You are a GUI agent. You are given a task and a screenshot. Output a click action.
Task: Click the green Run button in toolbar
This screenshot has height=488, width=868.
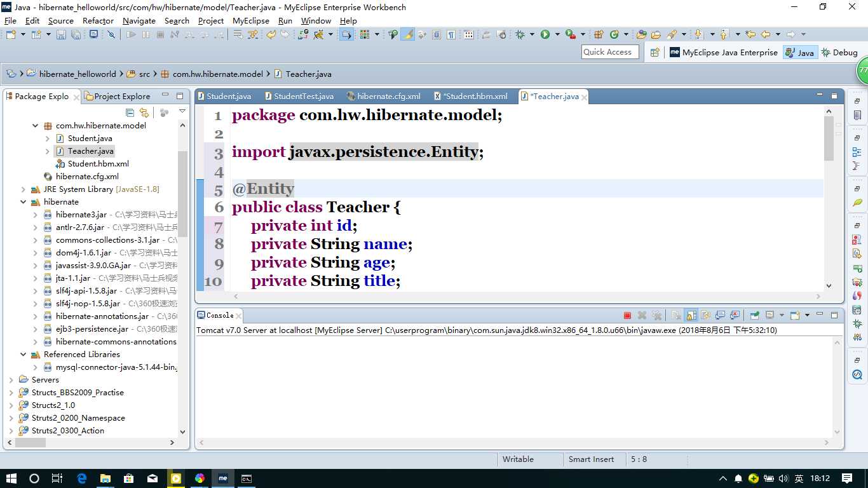(x=545, y=34)
